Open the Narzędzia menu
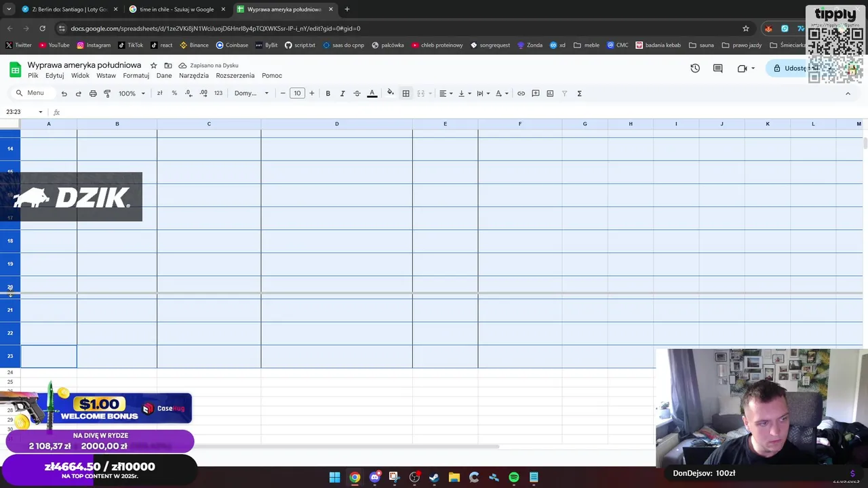 [194, 76]
